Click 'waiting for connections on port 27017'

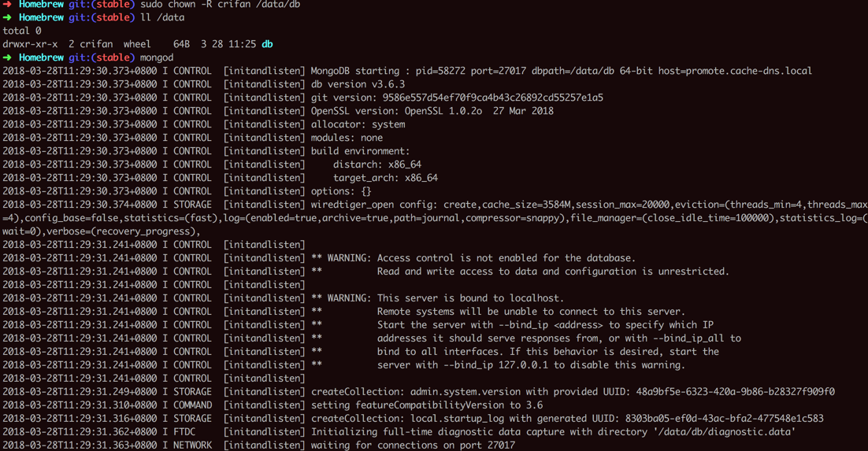pyautogui.click(x=413, y=445)
